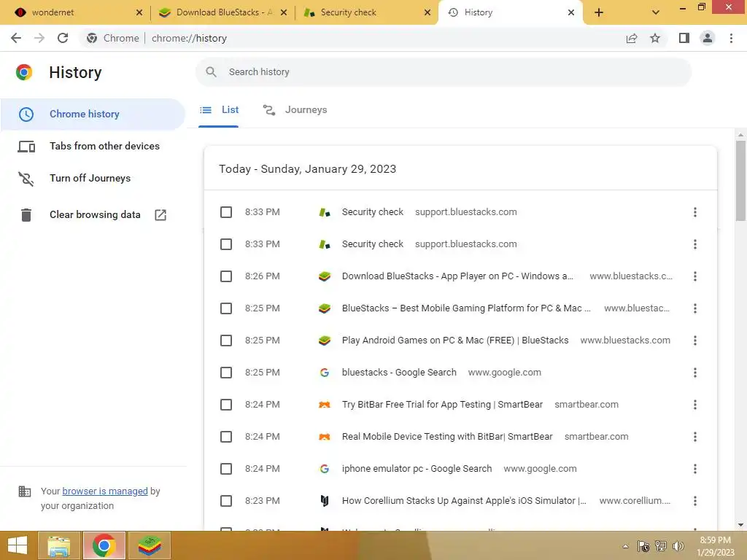Open Play Android Games on PC & Mac link

pyautogui.click(x=455, y=341)
